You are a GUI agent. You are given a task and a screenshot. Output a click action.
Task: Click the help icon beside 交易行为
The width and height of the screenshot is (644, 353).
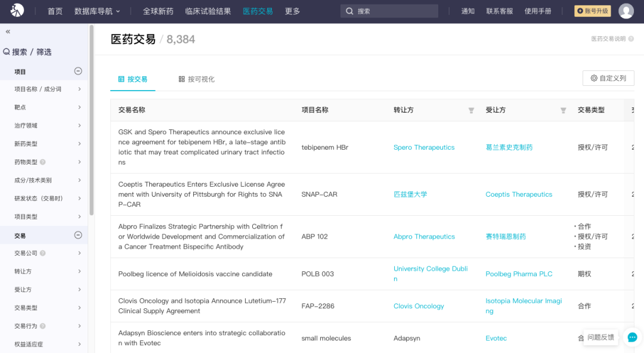pos(43,326)
